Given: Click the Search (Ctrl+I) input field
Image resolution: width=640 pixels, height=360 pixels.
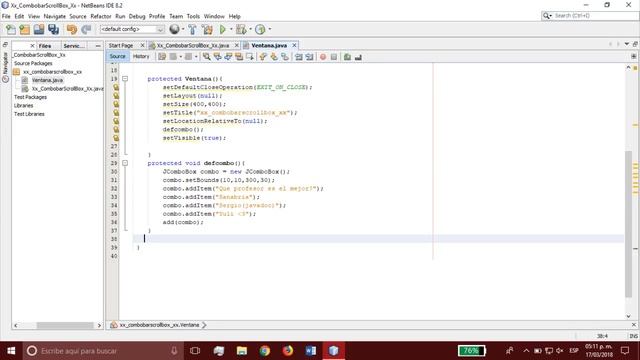Looking at the screenshot, I should [594, 16].
